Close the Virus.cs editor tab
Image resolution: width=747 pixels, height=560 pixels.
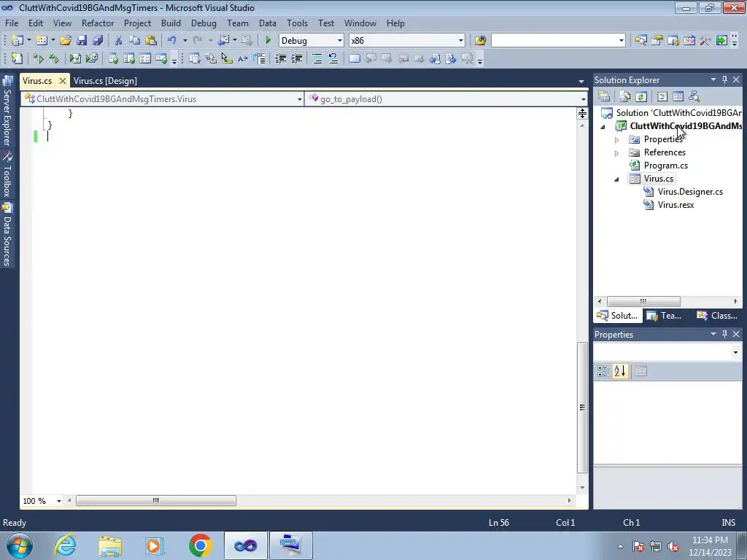coord(63,81)
